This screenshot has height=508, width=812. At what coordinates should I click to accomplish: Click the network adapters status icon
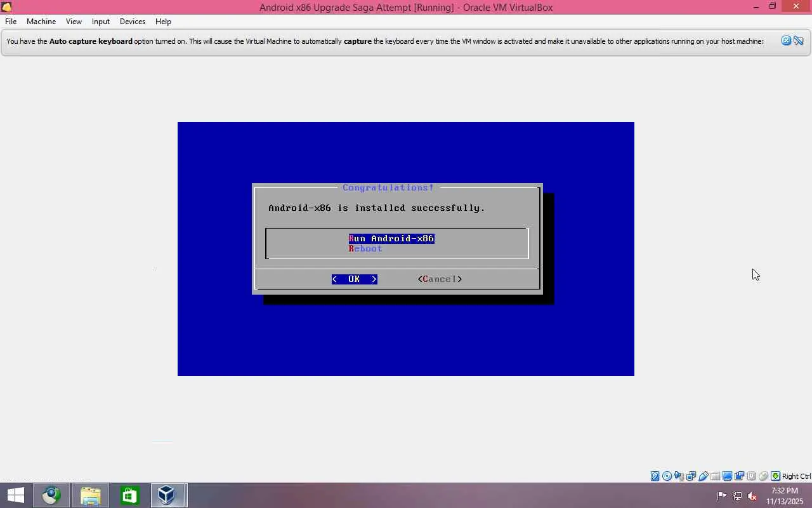pos(691,476)
